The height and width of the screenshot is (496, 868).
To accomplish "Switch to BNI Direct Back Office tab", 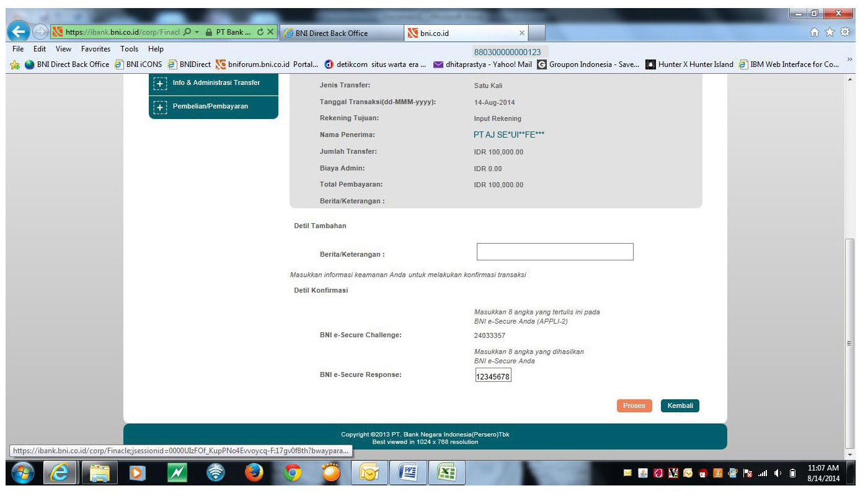I will [x=342, y=33].
